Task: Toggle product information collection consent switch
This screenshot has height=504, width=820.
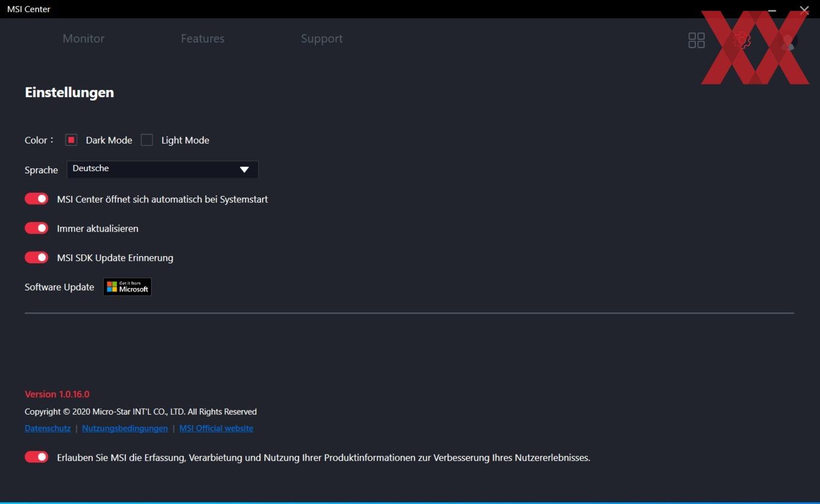Action: click(37, 457)
